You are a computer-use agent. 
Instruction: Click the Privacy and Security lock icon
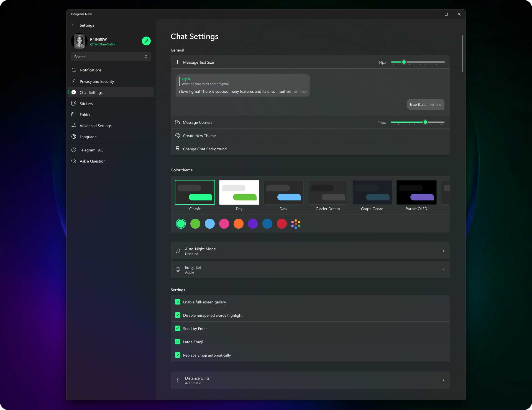coord(74,81)
